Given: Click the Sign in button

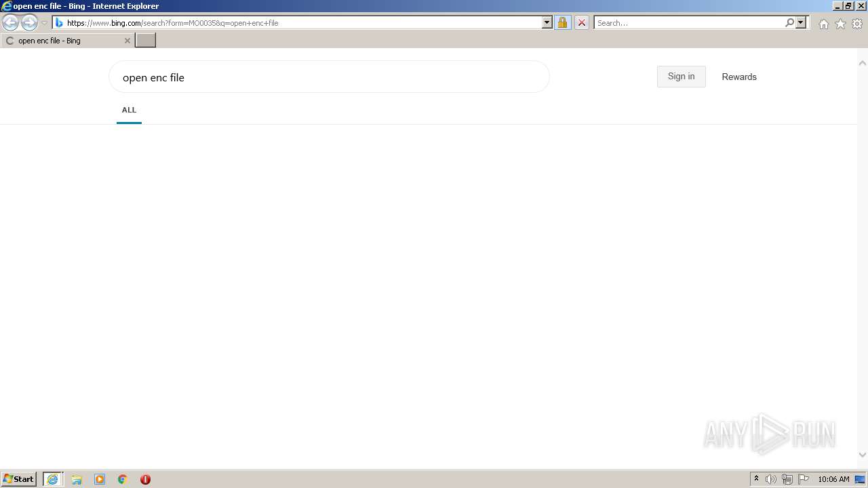Looking at the screenshot, I should [x=681, y=77].
